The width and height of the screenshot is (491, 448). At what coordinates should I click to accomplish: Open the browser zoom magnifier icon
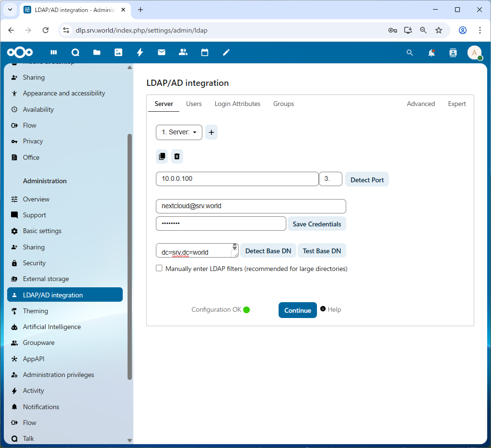(x=423, y=30)
